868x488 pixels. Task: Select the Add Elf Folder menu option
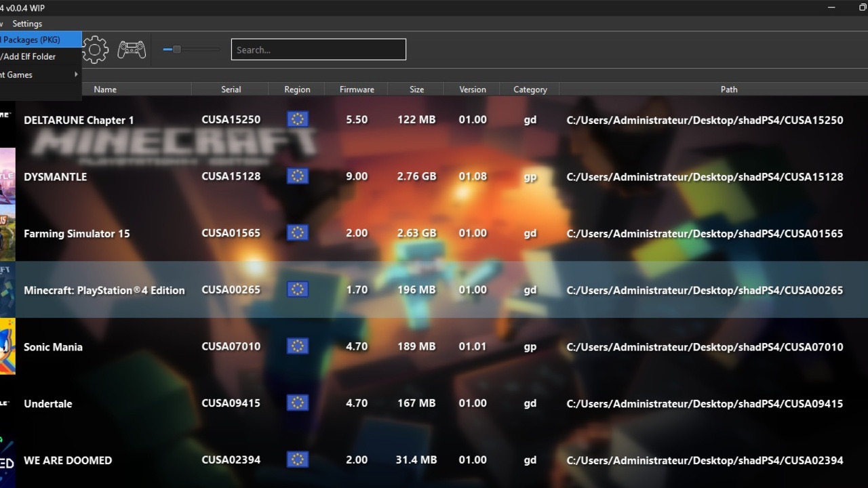pyautogui.click(x=31, y=57)
